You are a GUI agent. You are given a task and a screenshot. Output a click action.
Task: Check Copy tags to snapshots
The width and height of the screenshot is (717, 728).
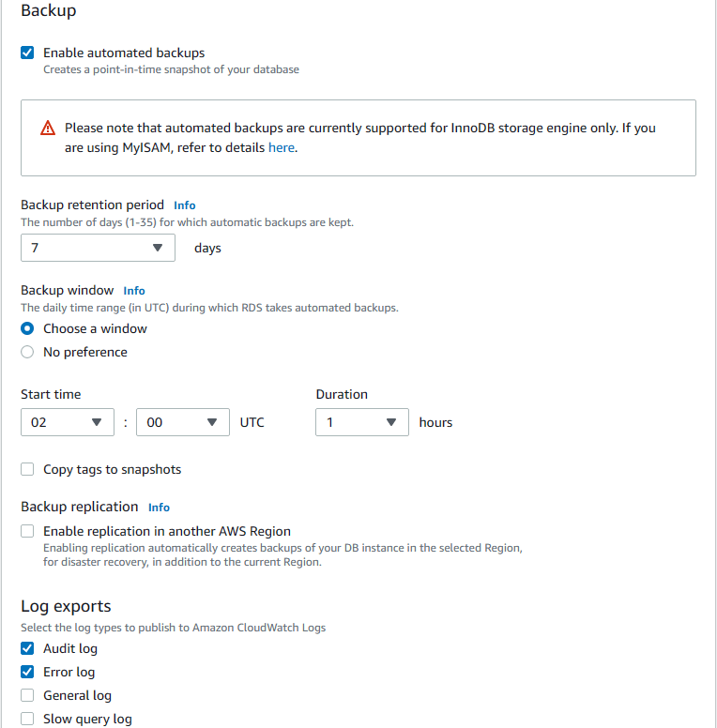tap(27, 469)
